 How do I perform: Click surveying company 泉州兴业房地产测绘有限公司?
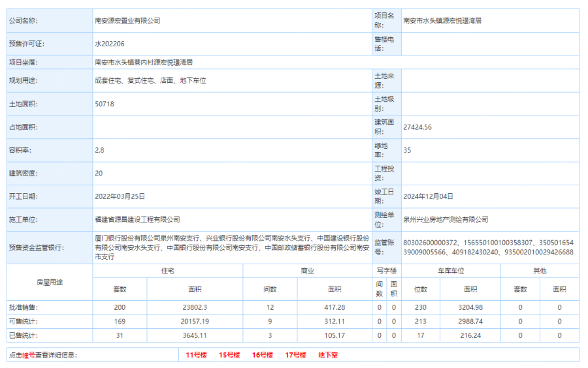click(x=446, y=219)
